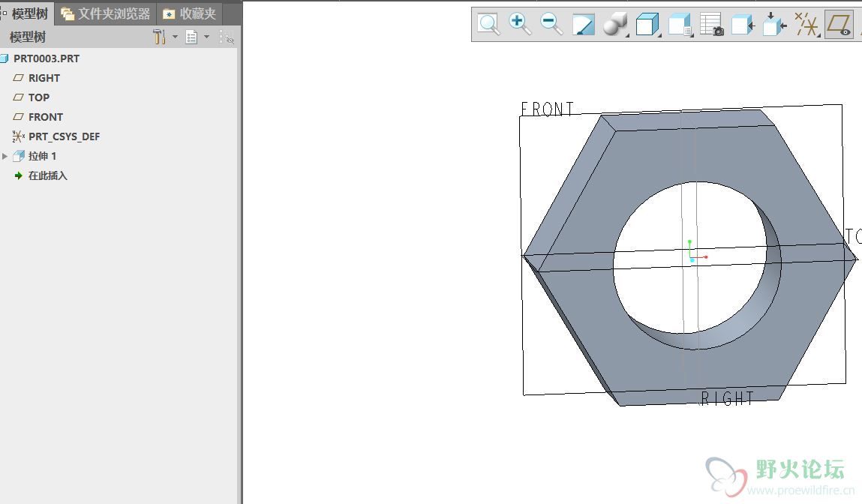This screenshot has height=504, width=862.
Task: Click the Repaint screen icon
Action: [x=583, y=24]
